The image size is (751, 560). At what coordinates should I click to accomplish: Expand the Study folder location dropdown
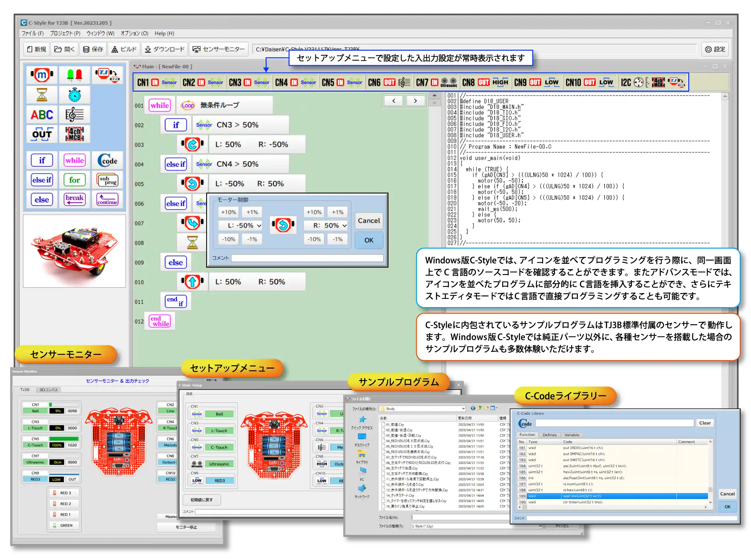point(463,409)
